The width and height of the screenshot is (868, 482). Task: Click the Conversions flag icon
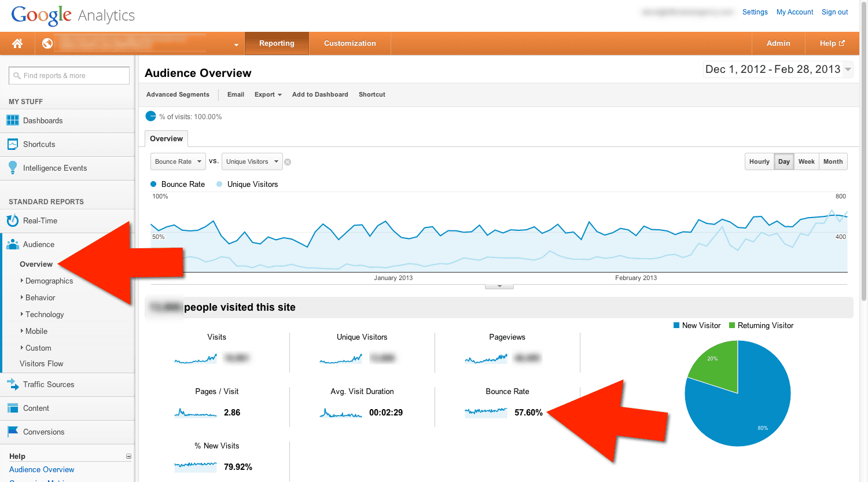point(13,432)
